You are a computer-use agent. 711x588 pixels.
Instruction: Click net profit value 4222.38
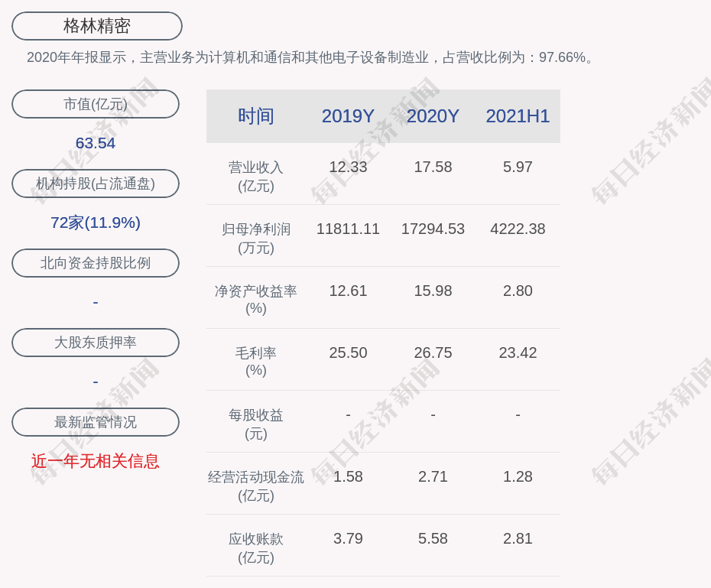point(518,229)
